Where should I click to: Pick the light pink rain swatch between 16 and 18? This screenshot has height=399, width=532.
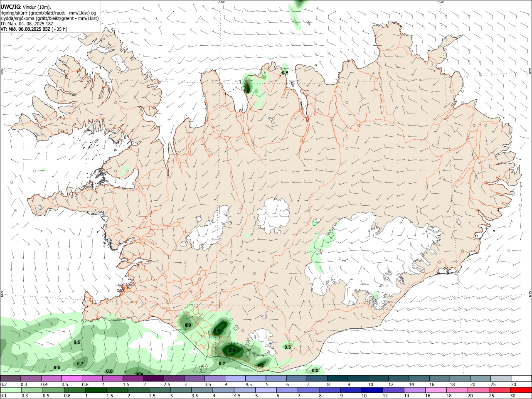point(436,390)
